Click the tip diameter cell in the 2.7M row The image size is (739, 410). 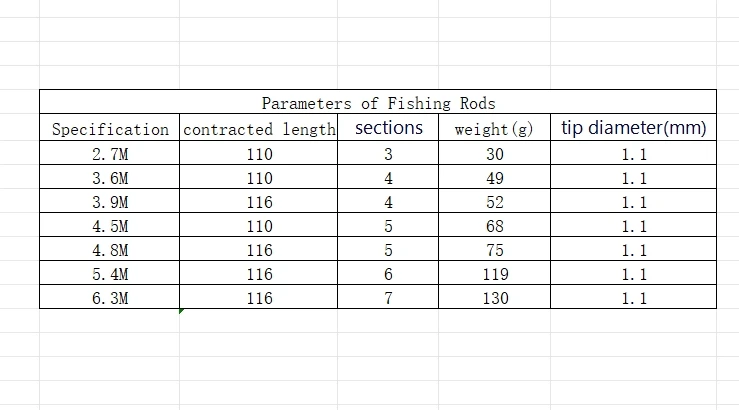633,154
